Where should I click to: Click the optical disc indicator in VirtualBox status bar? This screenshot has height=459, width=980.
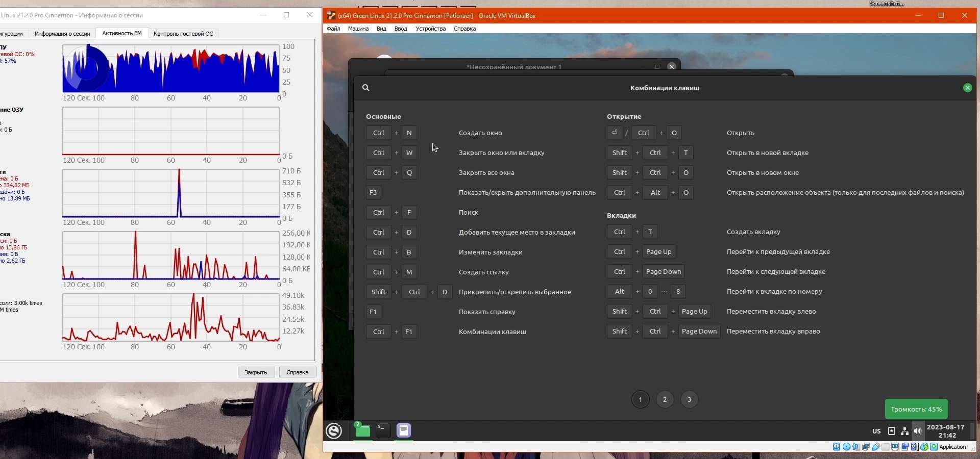(846, 447)
